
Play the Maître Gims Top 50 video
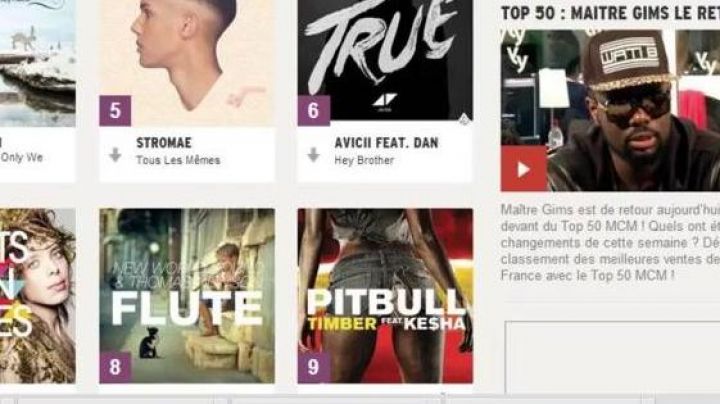coord(523,169)
